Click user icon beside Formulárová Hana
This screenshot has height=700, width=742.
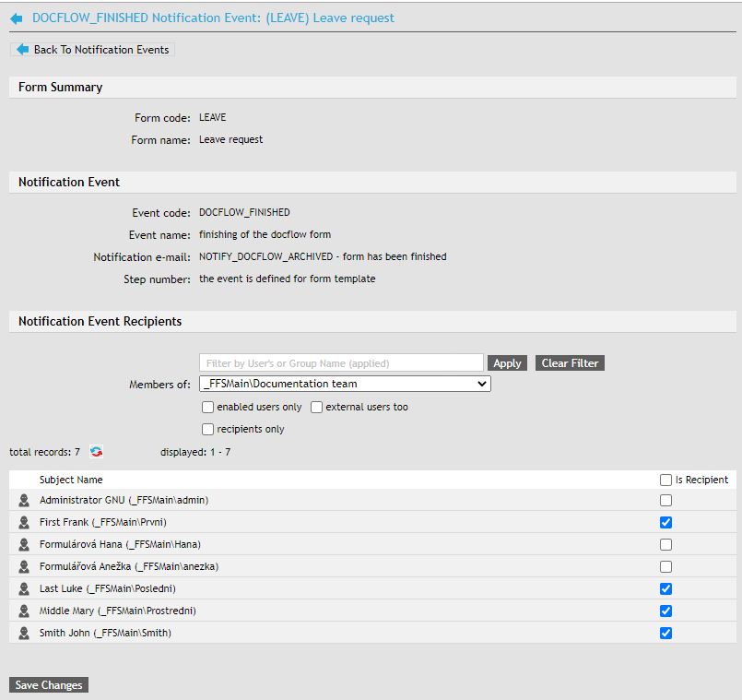click(24, 545)
